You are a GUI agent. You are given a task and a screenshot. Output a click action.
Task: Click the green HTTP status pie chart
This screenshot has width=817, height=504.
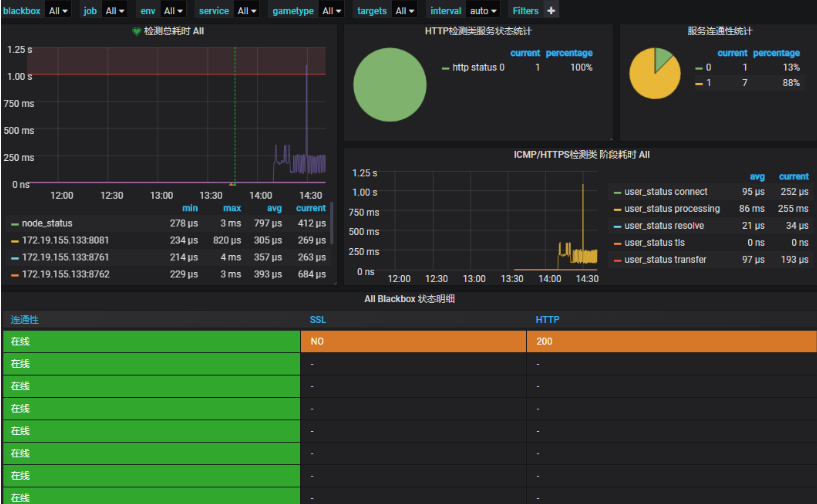(x=388, y=83)
